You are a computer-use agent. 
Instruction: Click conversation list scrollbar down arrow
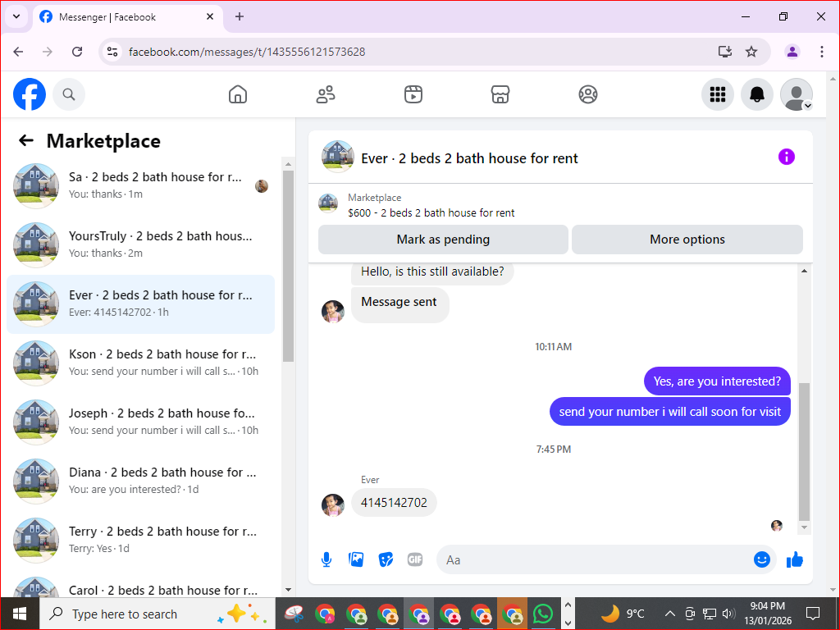[288, 590]
